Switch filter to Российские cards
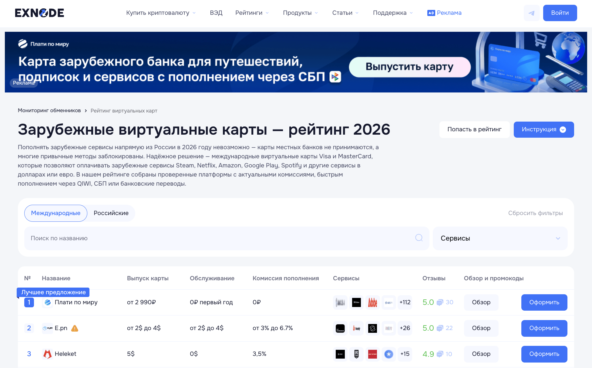This screenshot has width=592, height=368. 111,213
